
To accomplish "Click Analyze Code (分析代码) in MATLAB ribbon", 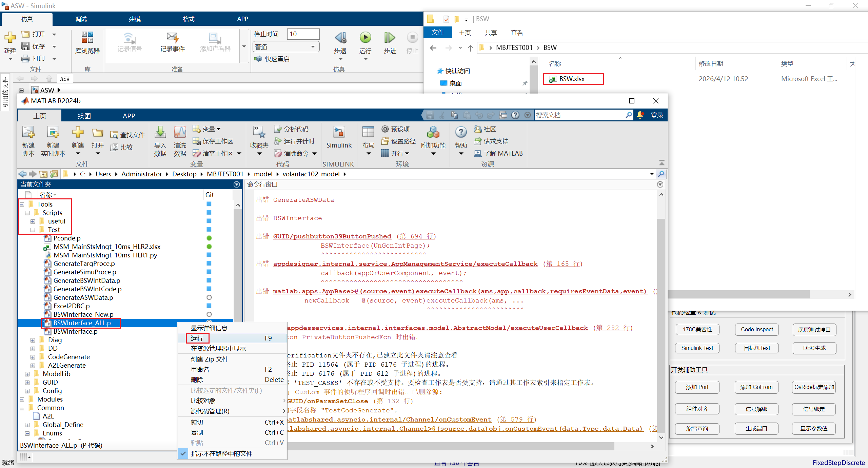I will pos(291,129).
